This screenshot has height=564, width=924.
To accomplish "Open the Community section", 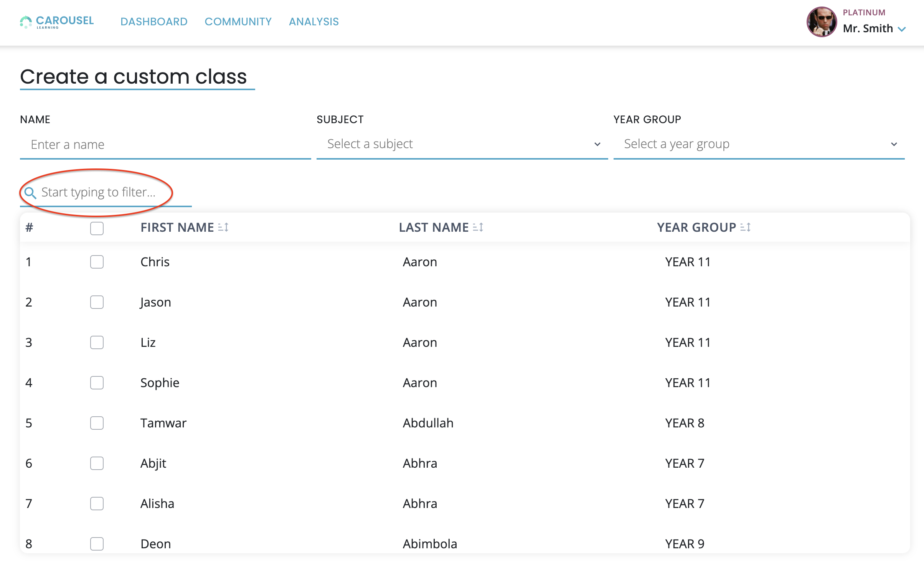I will 238,22.
